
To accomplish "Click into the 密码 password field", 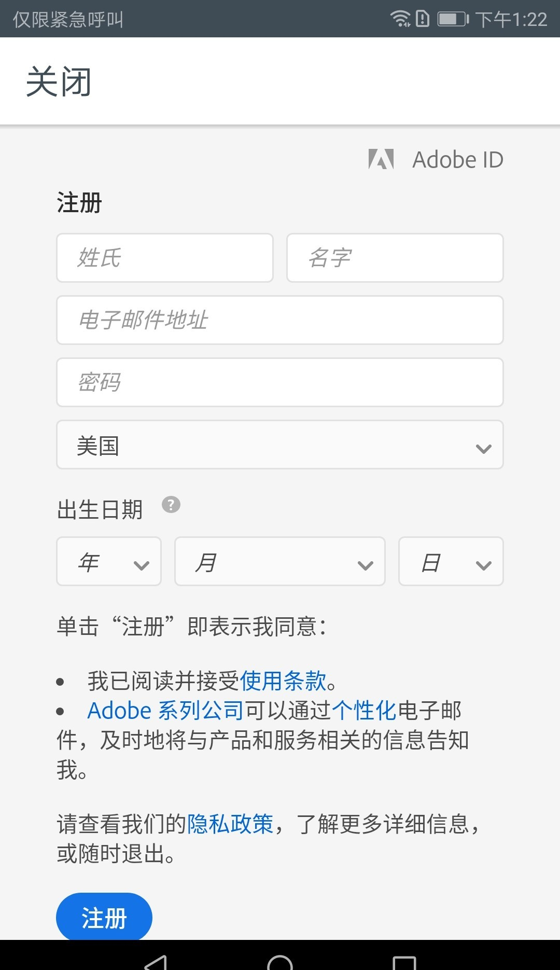I will click(280, 383).
